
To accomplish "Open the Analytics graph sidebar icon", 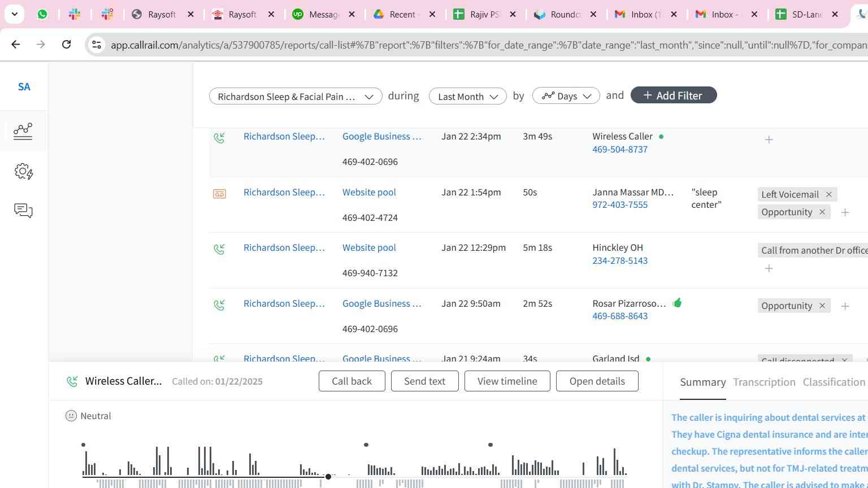I will point(23,130).
